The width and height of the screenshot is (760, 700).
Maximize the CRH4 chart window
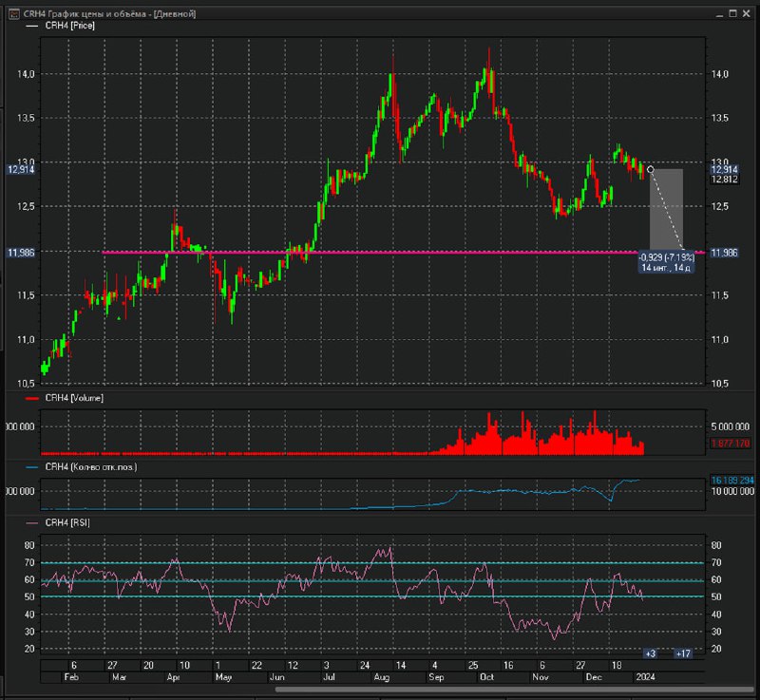732,13
